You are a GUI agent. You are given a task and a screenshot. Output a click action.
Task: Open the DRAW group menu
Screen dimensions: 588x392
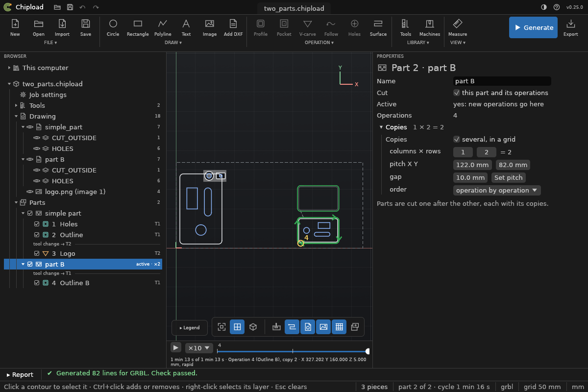(x=173, y=43)
